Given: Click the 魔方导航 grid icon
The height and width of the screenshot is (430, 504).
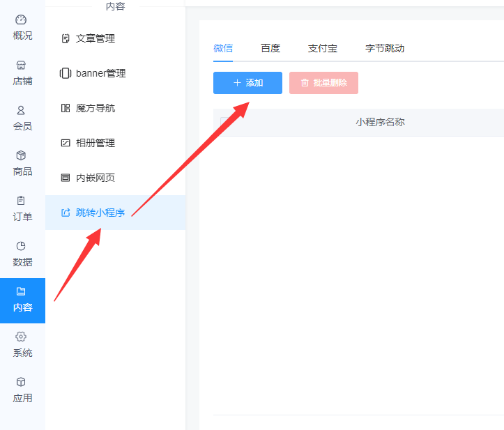Looking at the screenshot, I should point(66,108).
